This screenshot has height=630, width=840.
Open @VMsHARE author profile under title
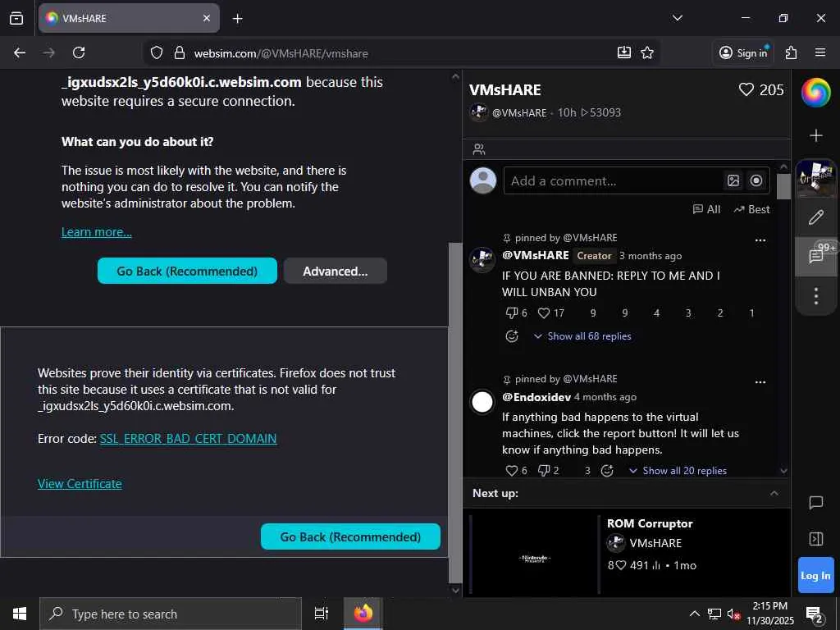coord(519,112)
